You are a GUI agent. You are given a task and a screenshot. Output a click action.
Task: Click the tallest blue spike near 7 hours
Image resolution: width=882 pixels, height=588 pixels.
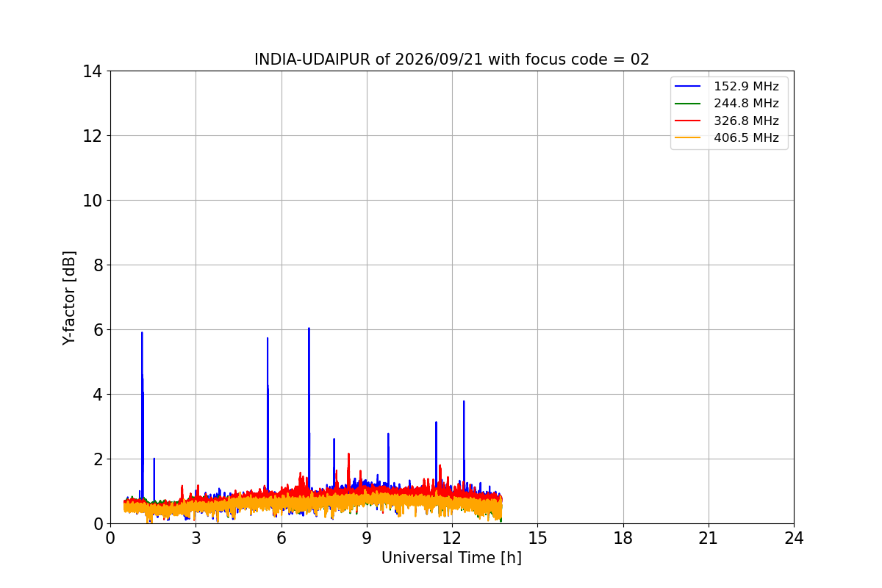pos(309,329)
